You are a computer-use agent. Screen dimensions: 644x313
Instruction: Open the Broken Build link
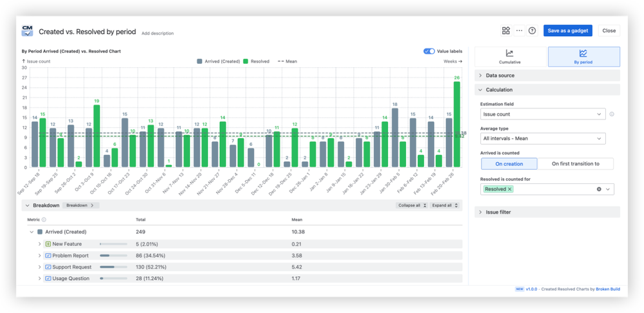(609, 289)
